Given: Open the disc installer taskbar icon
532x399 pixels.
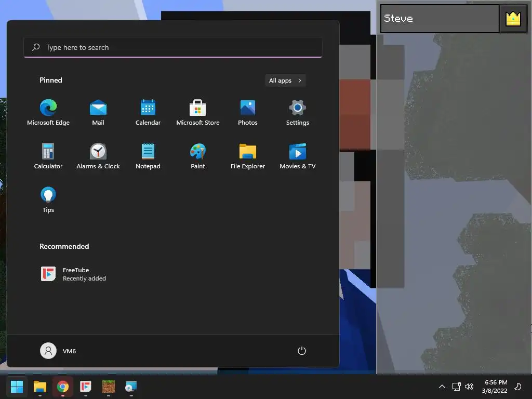Looking at the screenshot, I should tap(131, 387).
